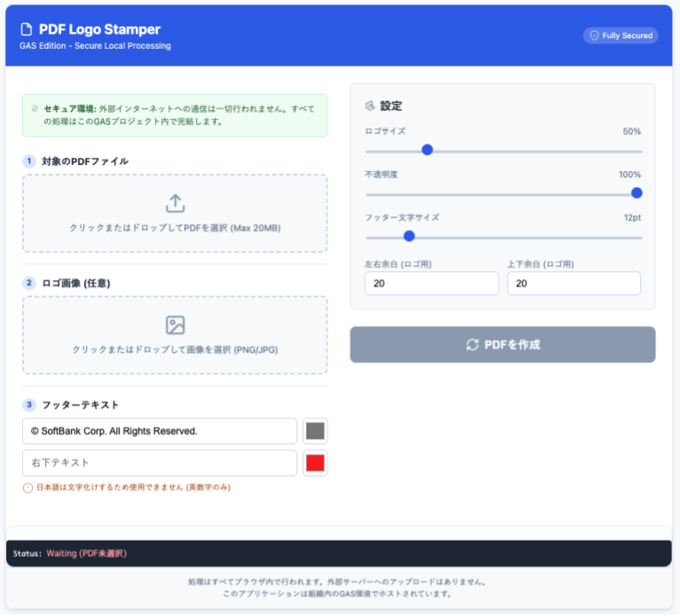Screen dimensions: 680x616
Task: Click the upload arrow icon in PDF drop zone
Action: pyautogui.click(x=176, y=203)
